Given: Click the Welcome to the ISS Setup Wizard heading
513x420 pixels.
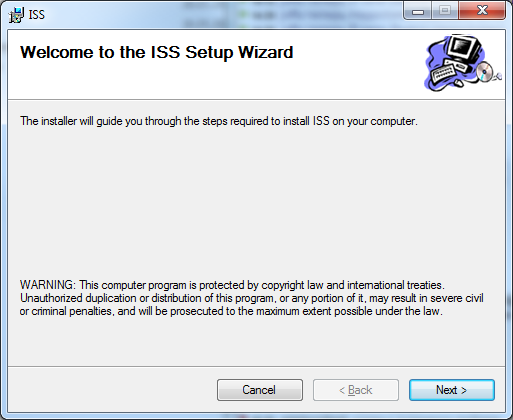Looking at the screenshot, I should click(x=157, y=52).
